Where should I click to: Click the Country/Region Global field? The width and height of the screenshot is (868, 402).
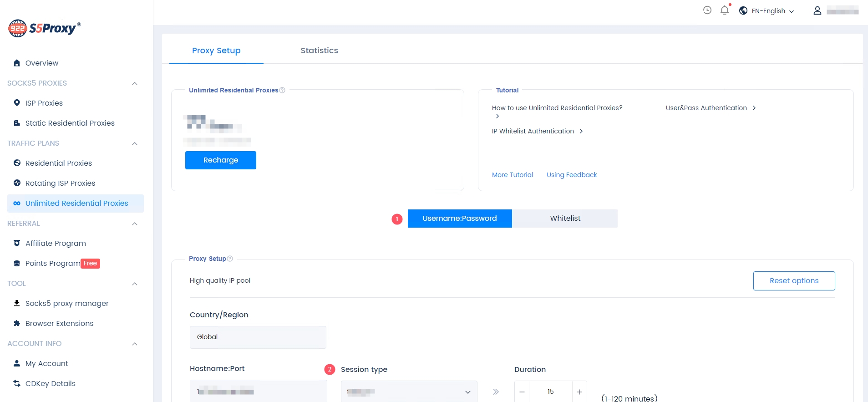click(x=258, y=337)
